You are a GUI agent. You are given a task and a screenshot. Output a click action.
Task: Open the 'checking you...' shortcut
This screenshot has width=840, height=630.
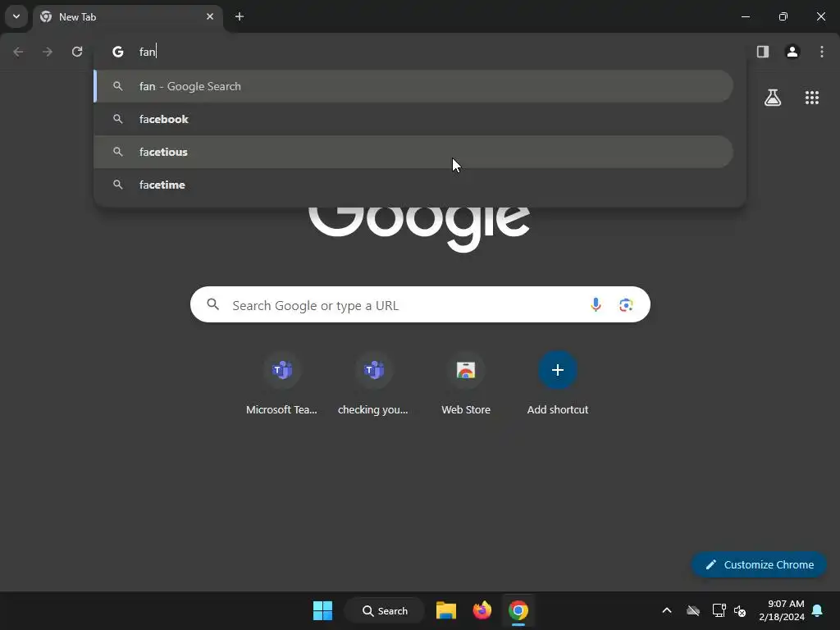point(373,385)
